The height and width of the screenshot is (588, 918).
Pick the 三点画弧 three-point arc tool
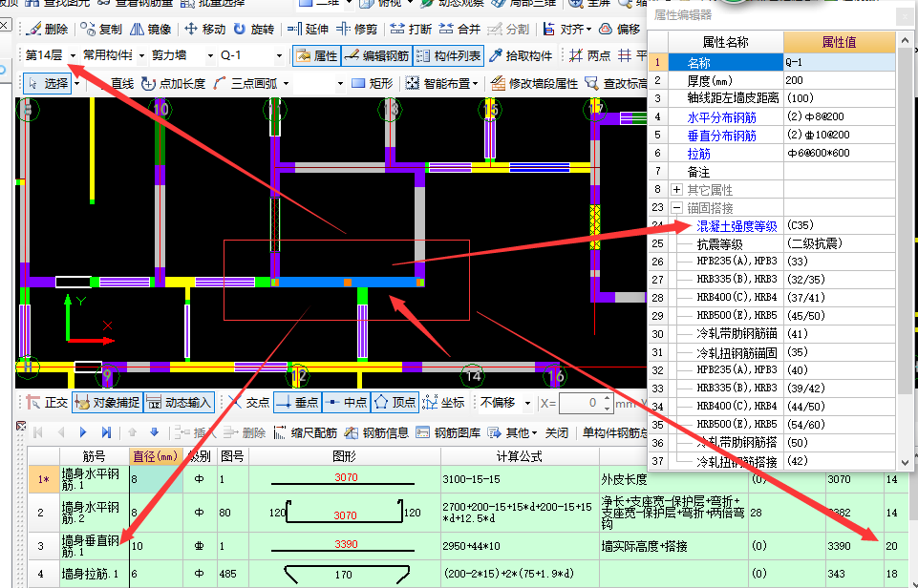(246, 84)
